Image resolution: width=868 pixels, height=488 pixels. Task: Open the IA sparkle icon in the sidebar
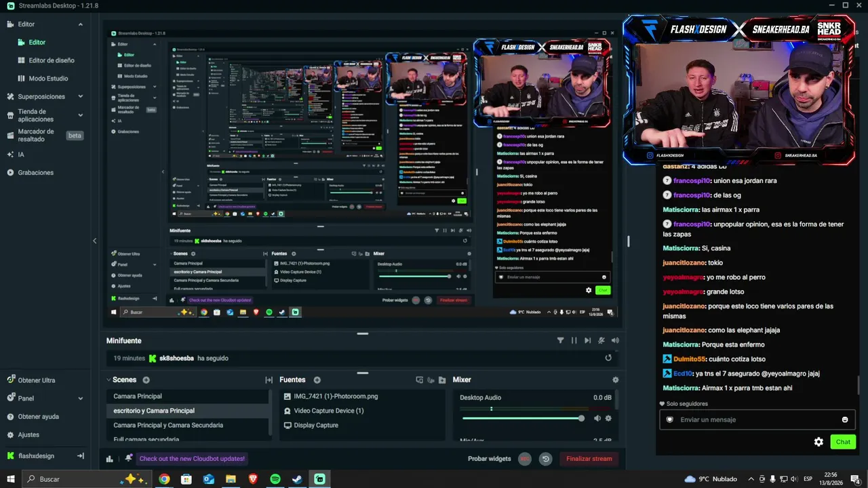click(x=10, y=155)
